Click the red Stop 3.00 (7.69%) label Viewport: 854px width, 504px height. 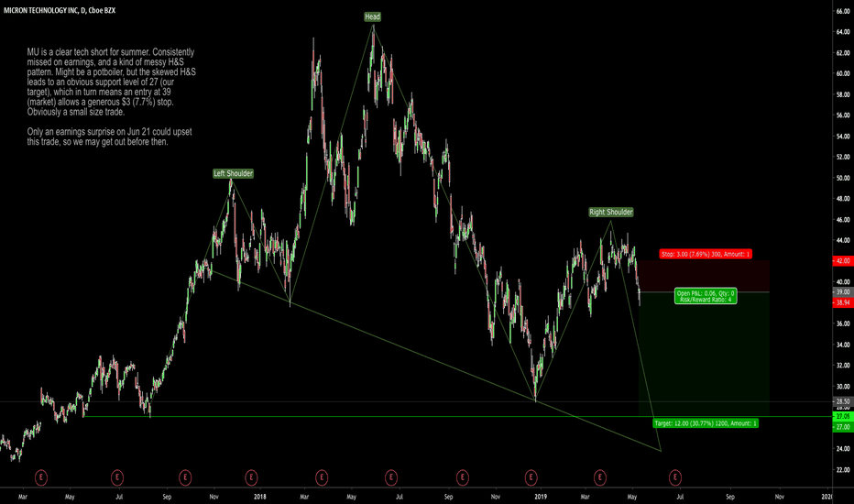click(x=706, y=254)
